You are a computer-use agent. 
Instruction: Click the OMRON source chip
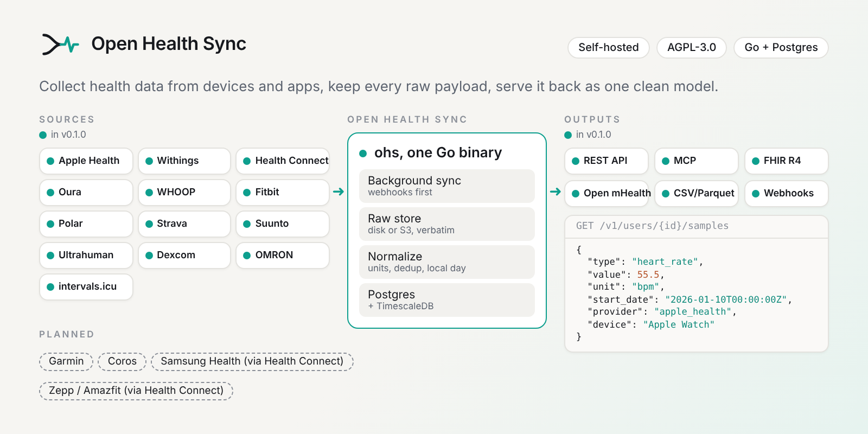tap(283, 256)
